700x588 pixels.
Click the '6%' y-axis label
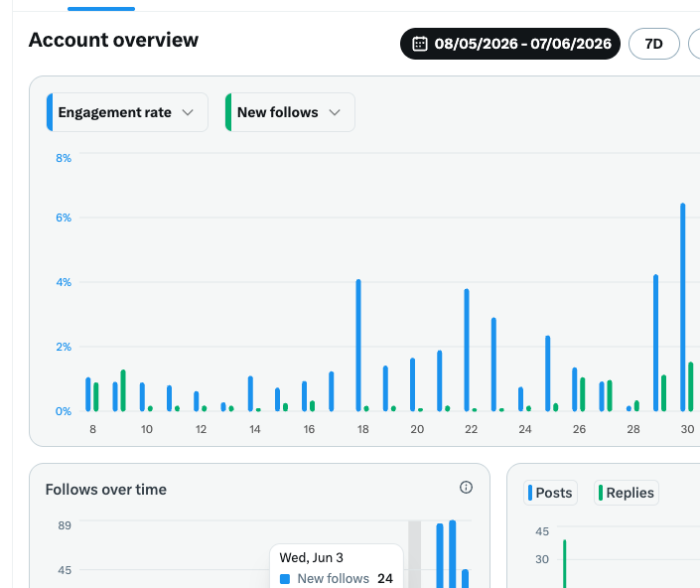click(x=64, y=218)
